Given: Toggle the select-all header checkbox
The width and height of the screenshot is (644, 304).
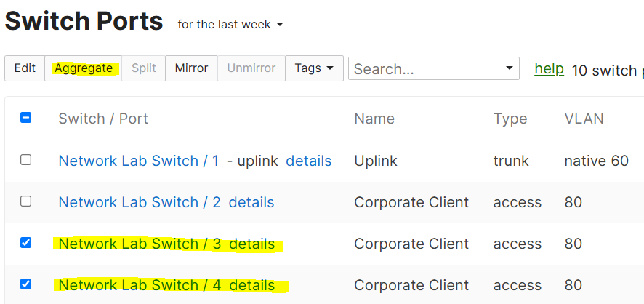Looking at the screenshot, I should 26,119.
